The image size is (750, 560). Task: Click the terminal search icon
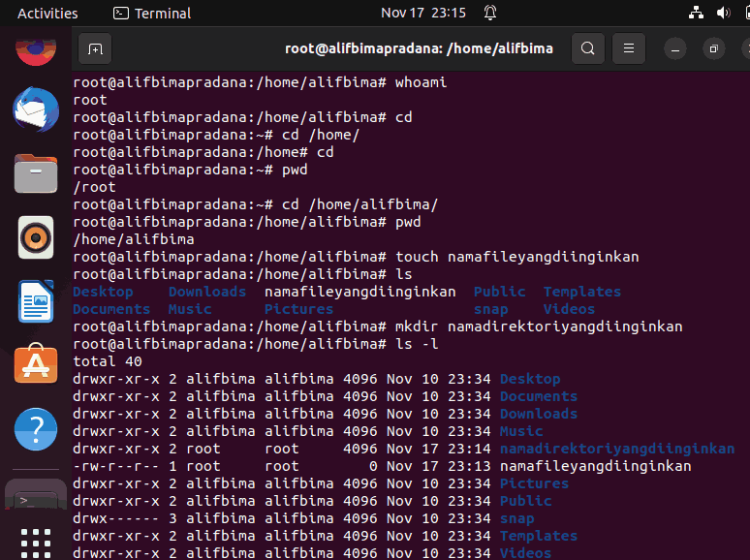click(588, 48)
